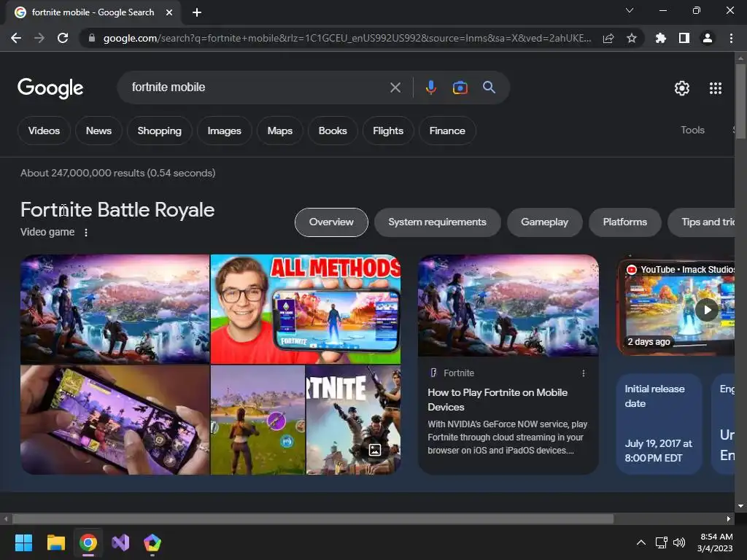Open more images via the image icon
This screenshot has width=747, height=560.
coord(375,449)
